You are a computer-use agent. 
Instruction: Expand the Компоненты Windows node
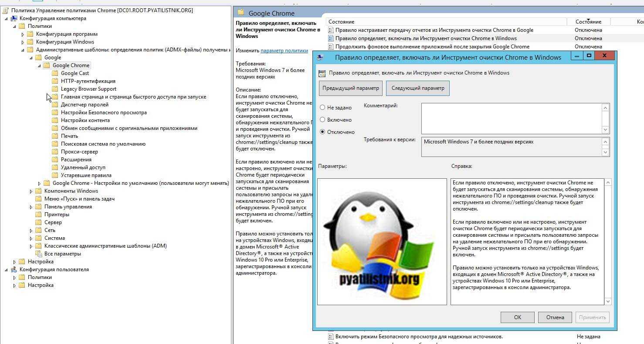[x=31, y=191]
